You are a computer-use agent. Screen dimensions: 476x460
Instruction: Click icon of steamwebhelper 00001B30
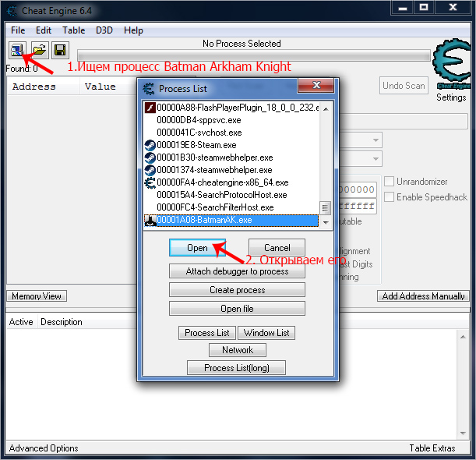[150, 157]
